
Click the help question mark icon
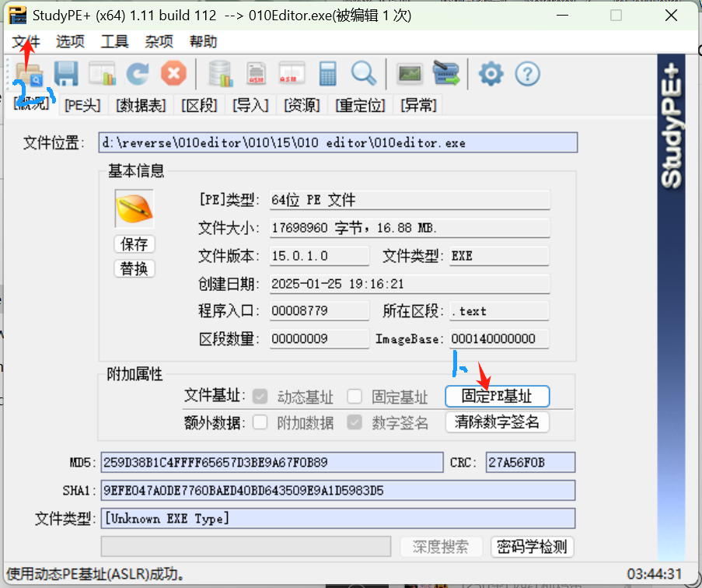pos(528,75)
